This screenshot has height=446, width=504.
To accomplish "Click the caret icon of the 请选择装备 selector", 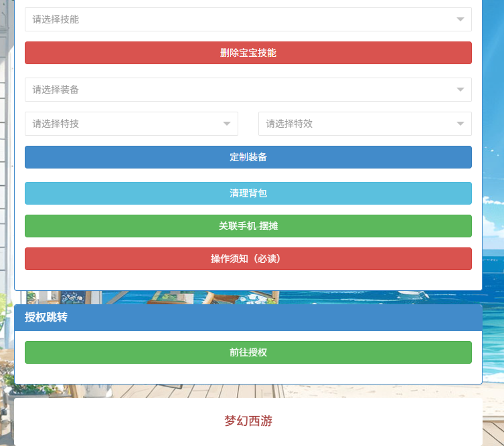I will point(460,90).
